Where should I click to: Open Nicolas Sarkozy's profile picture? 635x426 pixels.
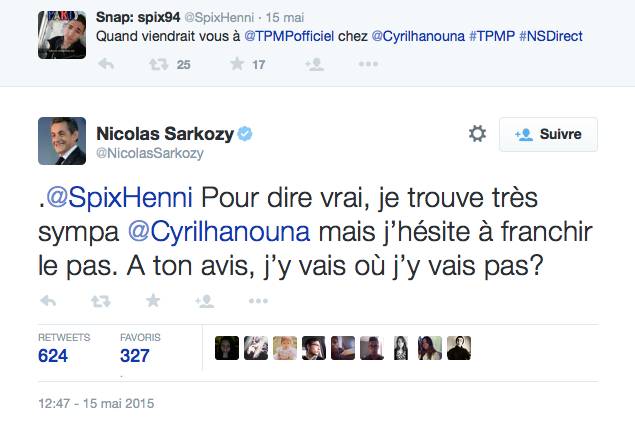click(x=60, y=141)
